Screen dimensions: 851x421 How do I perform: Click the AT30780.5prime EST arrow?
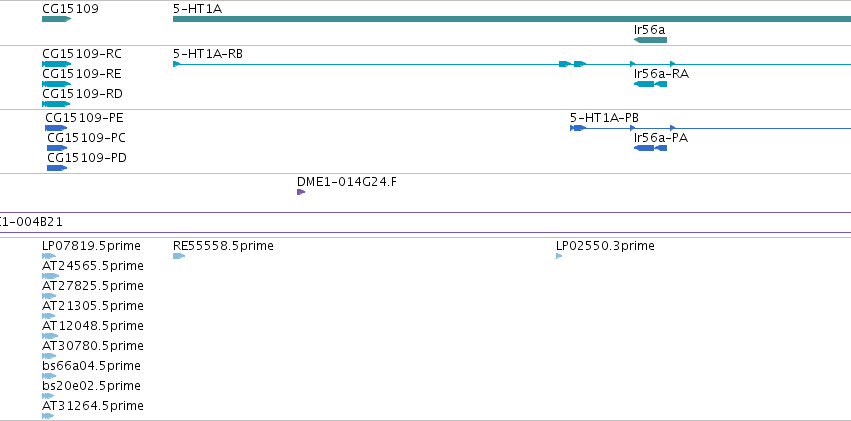[49, 356]
